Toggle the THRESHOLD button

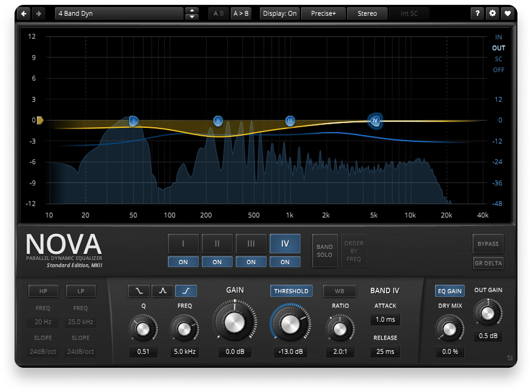[x=292, y=291]
